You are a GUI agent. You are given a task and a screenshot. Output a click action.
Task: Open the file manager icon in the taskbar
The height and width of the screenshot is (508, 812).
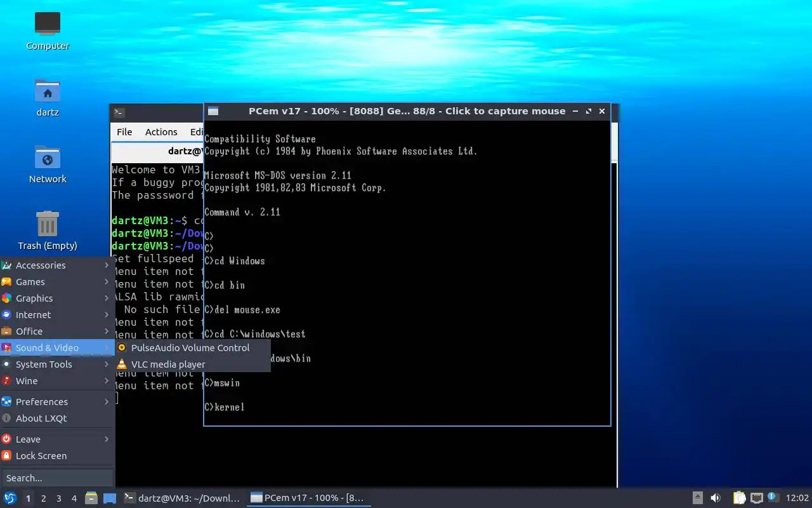click(91, 498)
